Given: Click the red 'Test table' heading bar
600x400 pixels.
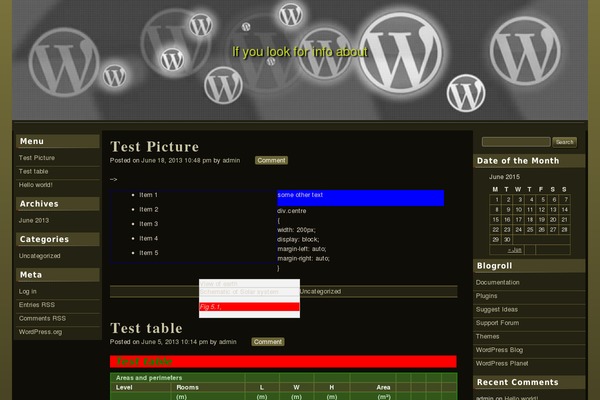Looking at the screenshot, I should [283, 361].
